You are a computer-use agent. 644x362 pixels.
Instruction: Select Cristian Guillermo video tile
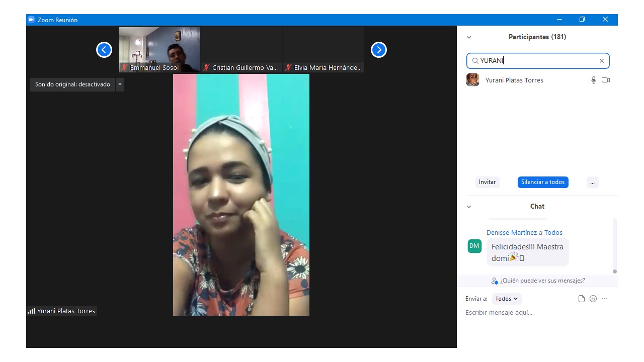(x=242, y=50)
